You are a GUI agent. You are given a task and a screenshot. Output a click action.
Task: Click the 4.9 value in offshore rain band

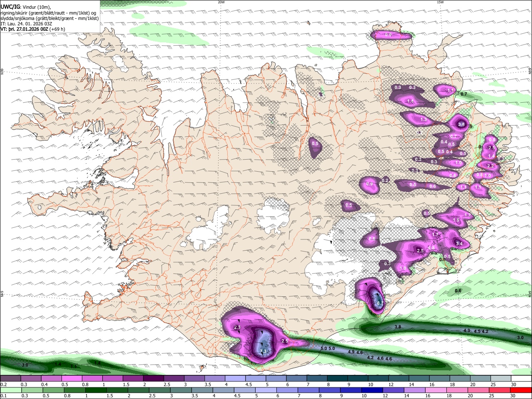coord(351,352)
